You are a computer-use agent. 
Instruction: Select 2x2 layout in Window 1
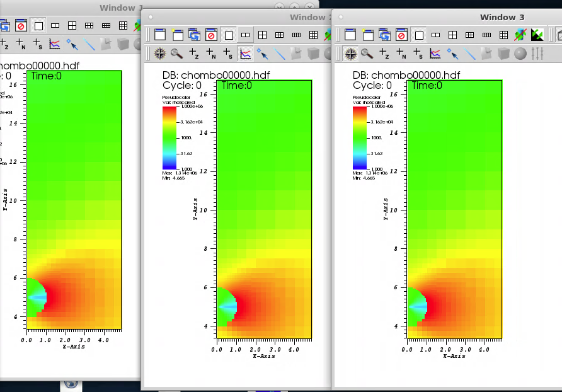tap(72, 25)
